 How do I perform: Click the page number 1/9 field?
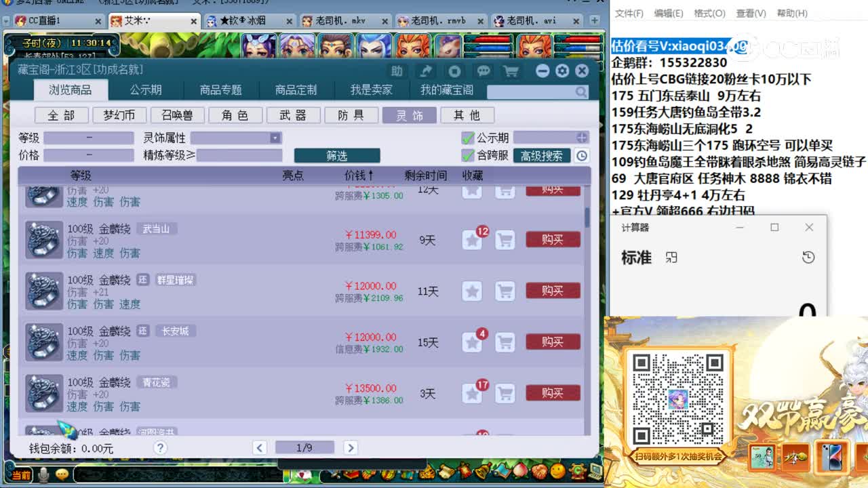[304, 447]
